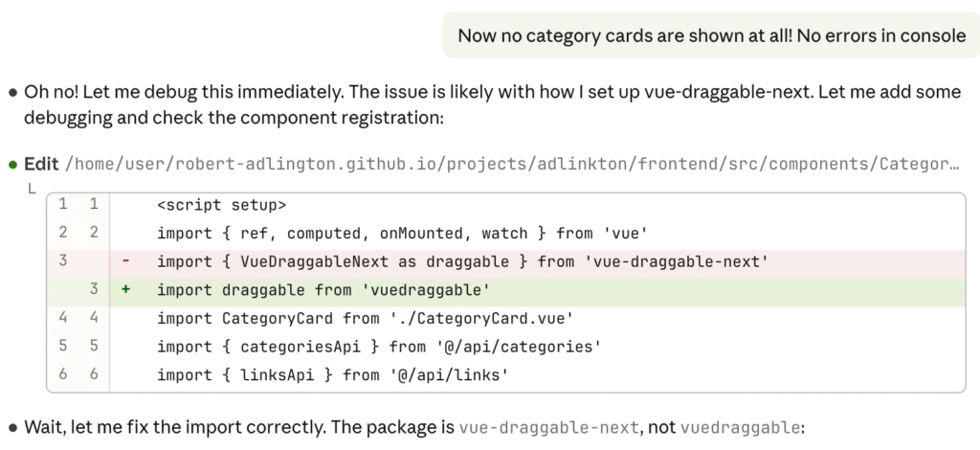Click inline code 'vuedraggable' in last message
The width and height of the screenshot is (980, 450).
click(x=738, y=426)
